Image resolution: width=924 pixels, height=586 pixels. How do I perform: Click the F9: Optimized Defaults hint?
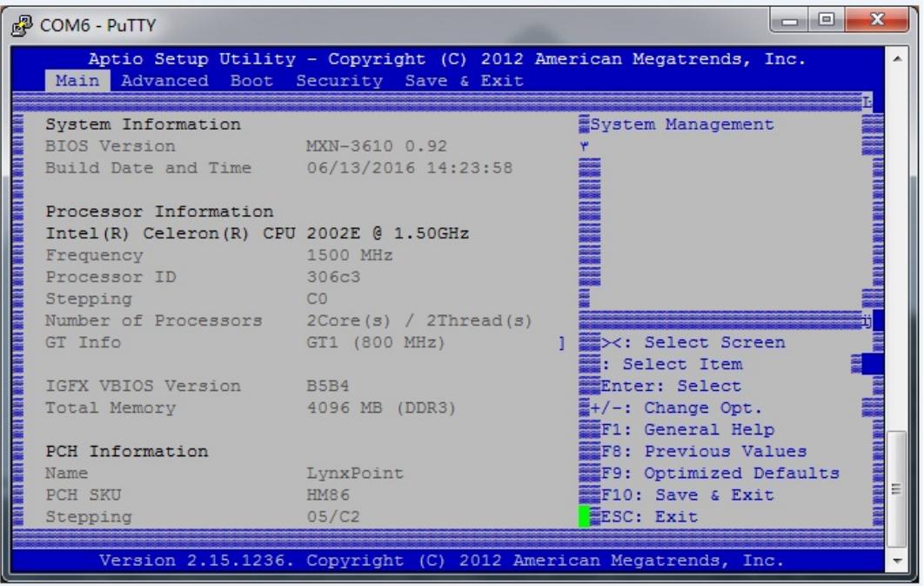click(720, 474)
